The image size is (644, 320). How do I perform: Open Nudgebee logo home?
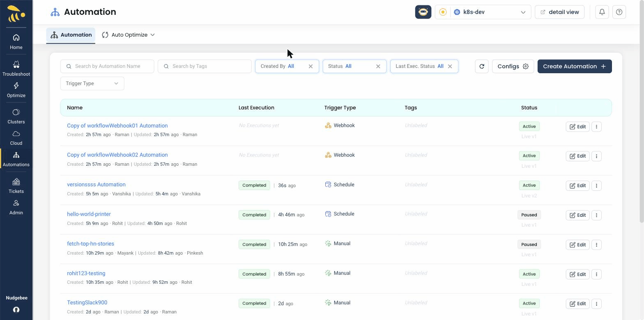point(16,14)
